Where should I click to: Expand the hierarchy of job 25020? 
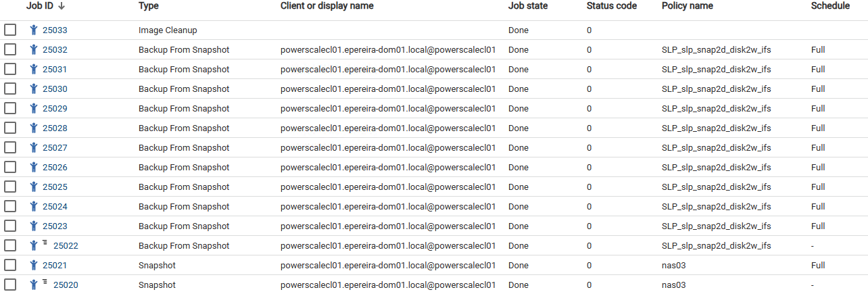[45, 282]
